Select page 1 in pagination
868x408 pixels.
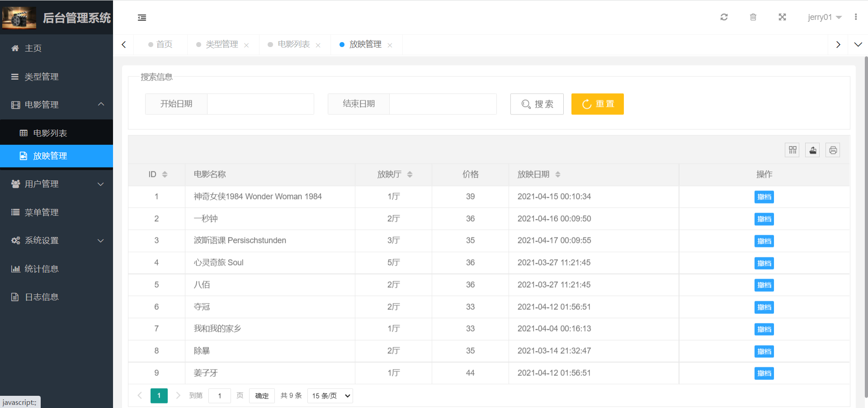pyautogui.click(x=159, y=396)
